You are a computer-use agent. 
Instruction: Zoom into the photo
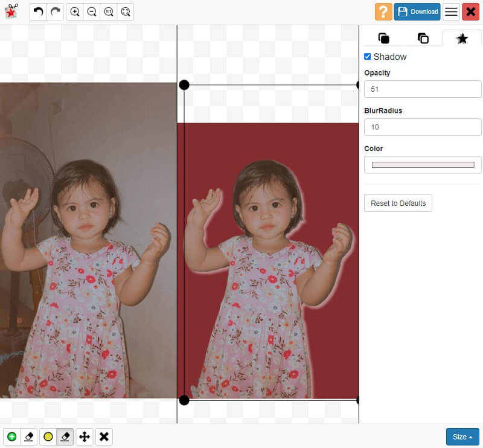(x=75, y=11)
